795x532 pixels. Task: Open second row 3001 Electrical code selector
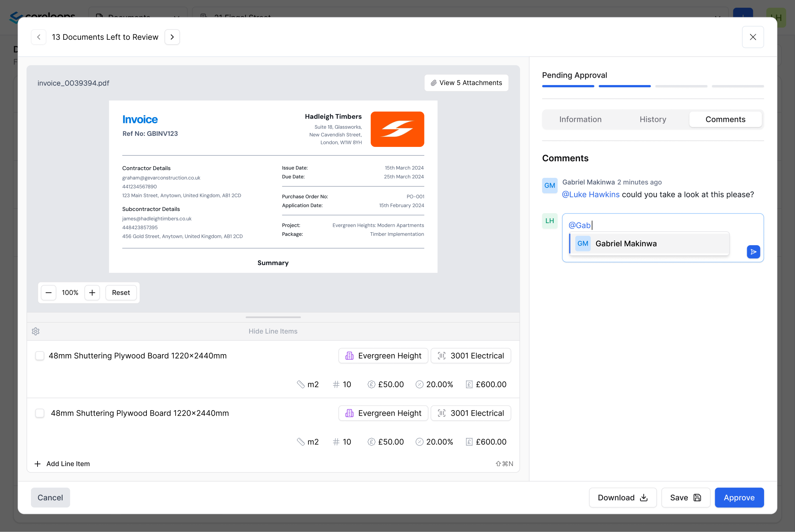click(x=471, y=413)
